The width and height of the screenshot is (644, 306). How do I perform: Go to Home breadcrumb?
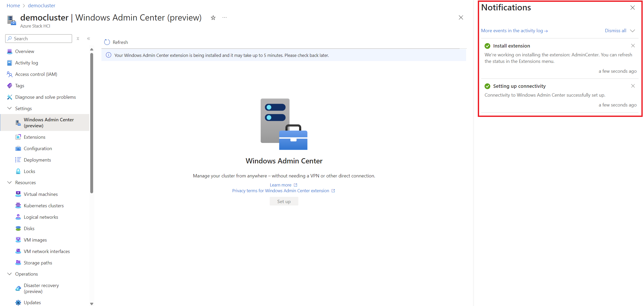(13, 5)
